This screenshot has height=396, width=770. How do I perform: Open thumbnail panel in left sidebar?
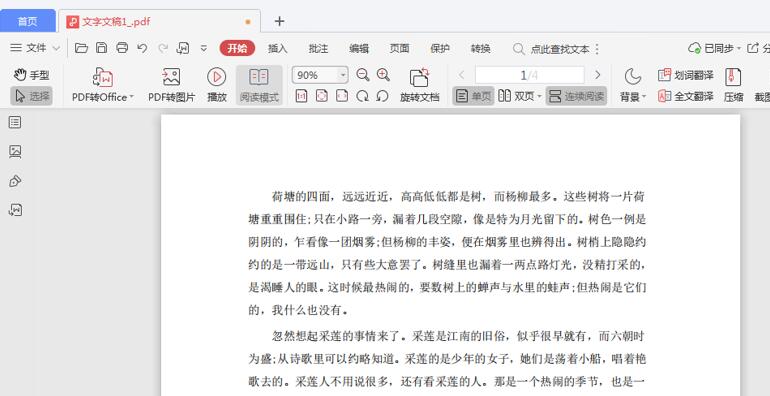pos(15,152)
